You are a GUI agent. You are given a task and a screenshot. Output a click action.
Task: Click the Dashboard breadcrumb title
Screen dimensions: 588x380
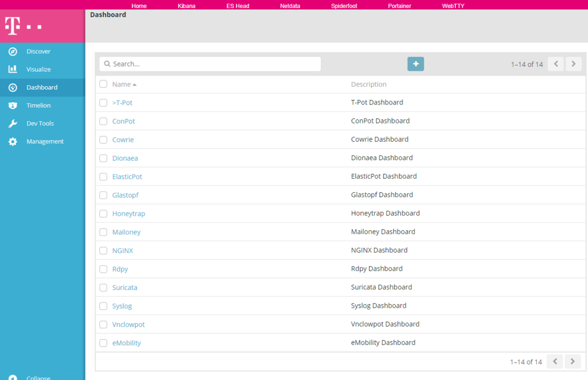tap(108, 14)
